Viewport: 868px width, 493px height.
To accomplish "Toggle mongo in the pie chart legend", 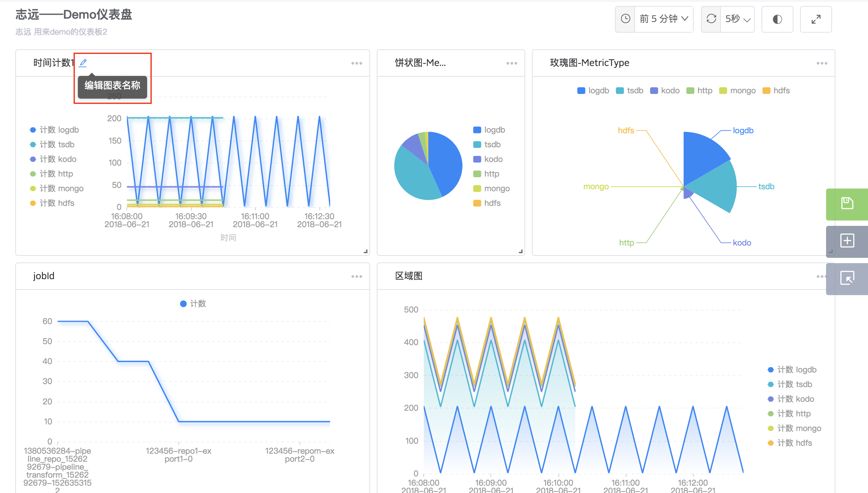I will coord(491,188).
